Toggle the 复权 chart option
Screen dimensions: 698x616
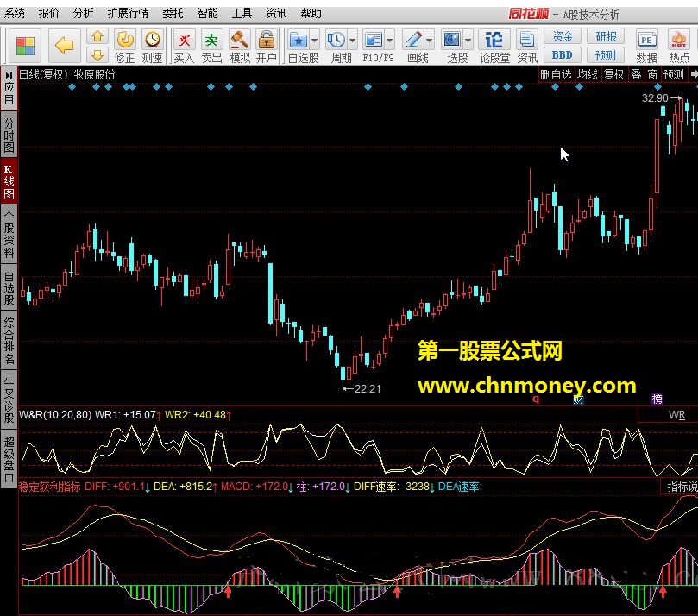[x=613, y=74]
